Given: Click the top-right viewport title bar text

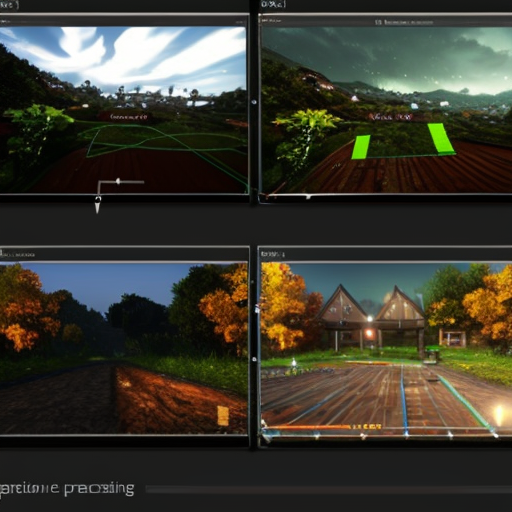Looking at the screenshot, I should (404, 22).
